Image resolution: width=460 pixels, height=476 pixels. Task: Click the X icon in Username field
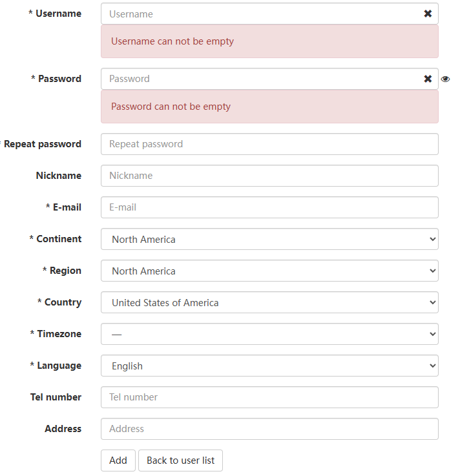point(428,14)
